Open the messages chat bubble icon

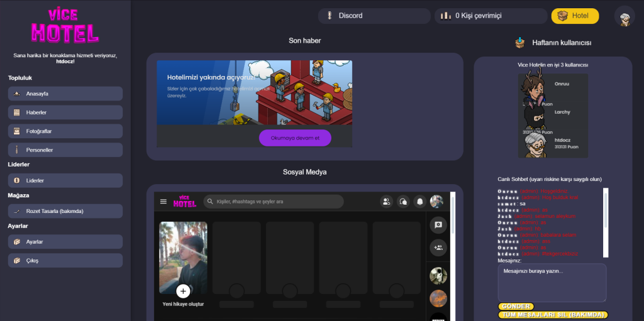point(403,202)
